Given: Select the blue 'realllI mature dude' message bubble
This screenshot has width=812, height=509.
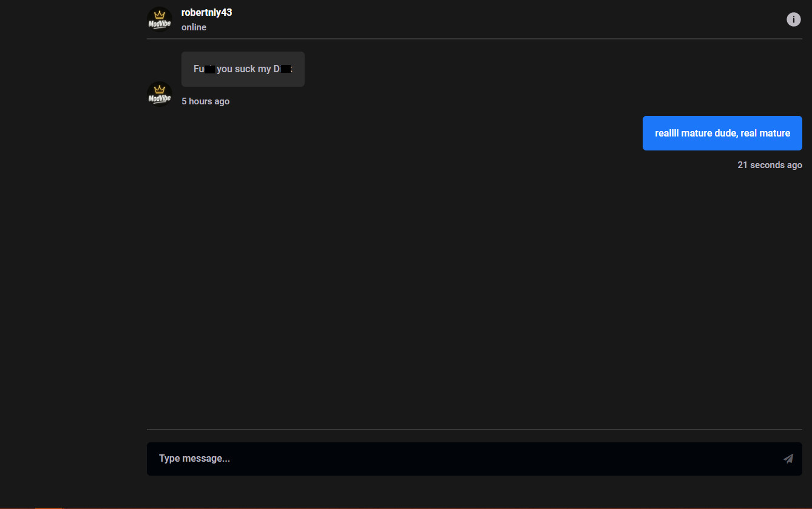Looking at the screenshot, I should pyautogui.click(x=722, y=133).
